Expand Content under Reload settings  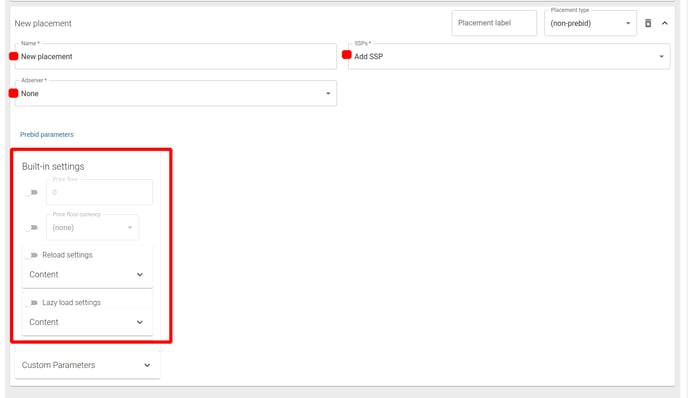[87, 275]
